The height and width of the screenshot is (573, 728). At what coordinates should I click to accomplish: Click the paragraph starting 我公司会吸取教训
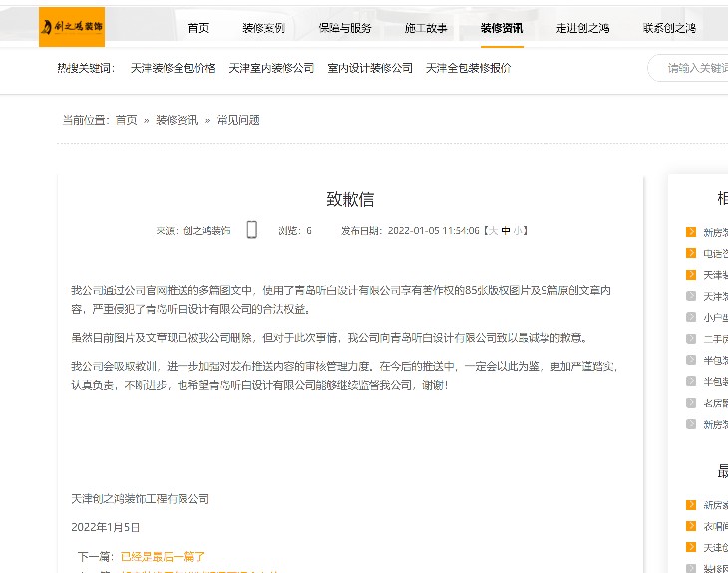pyautogui.click(x=344, y=376)
